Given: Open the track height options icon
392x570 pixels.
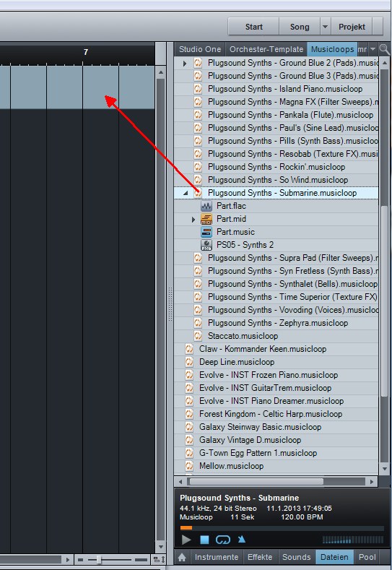Looking at the screenshot, I should point(160,560).
